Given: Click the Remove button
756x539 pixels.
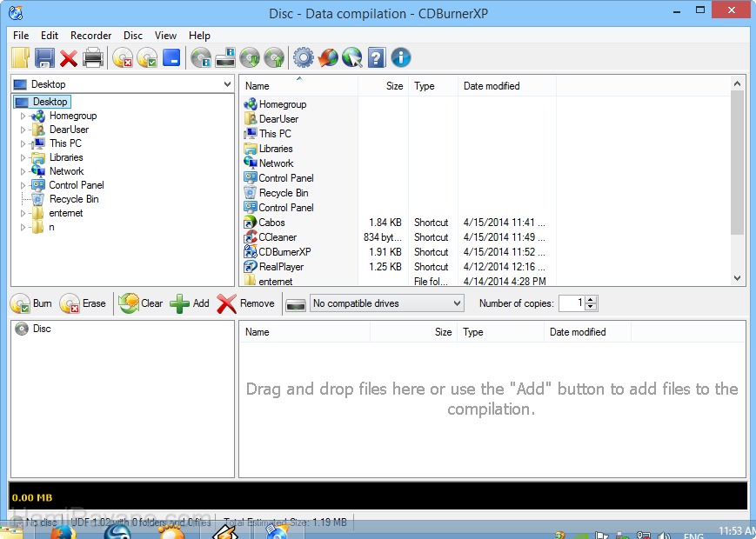Looking at the screenshot, I should 246,303.
